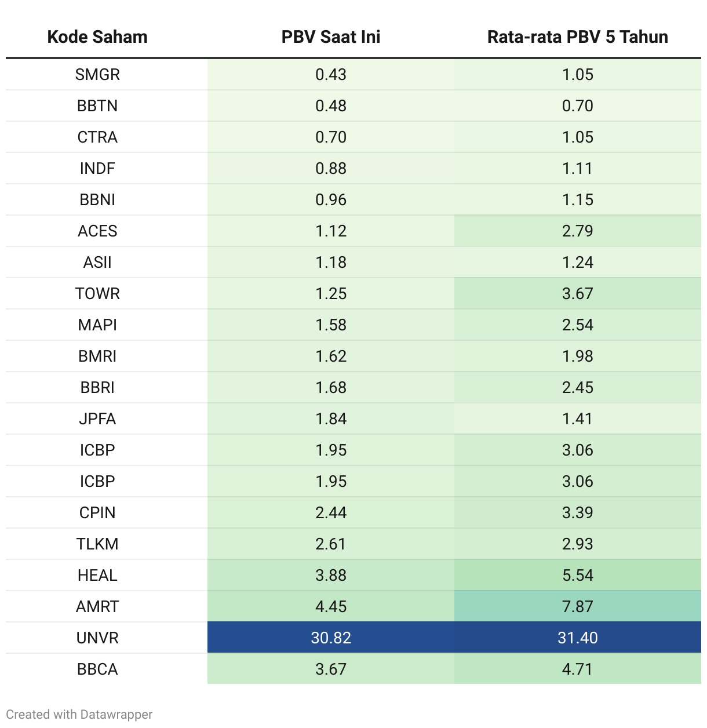Click the MAPI stock code cell
This screenshot has width=707, height=728.
[x=97, y=325]
